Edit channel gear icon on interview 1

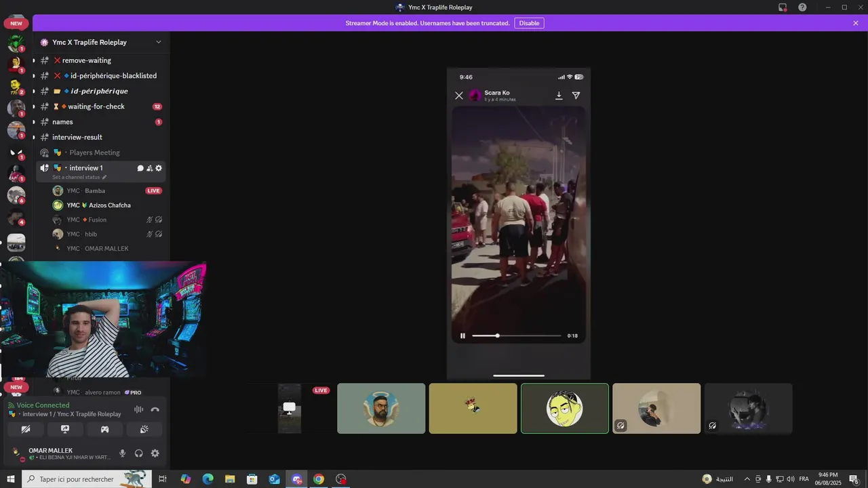click(159, 168)
